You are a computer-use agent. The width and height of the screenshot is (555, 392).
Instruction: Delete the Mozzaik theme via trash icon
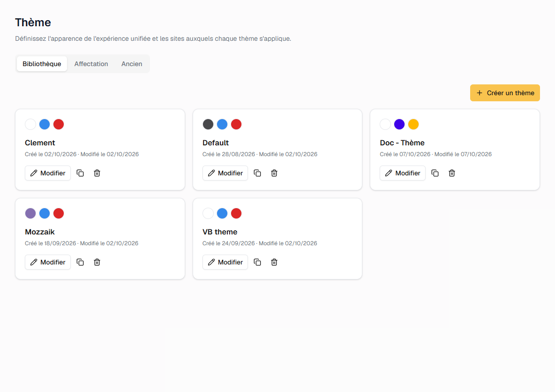[97, 262]
